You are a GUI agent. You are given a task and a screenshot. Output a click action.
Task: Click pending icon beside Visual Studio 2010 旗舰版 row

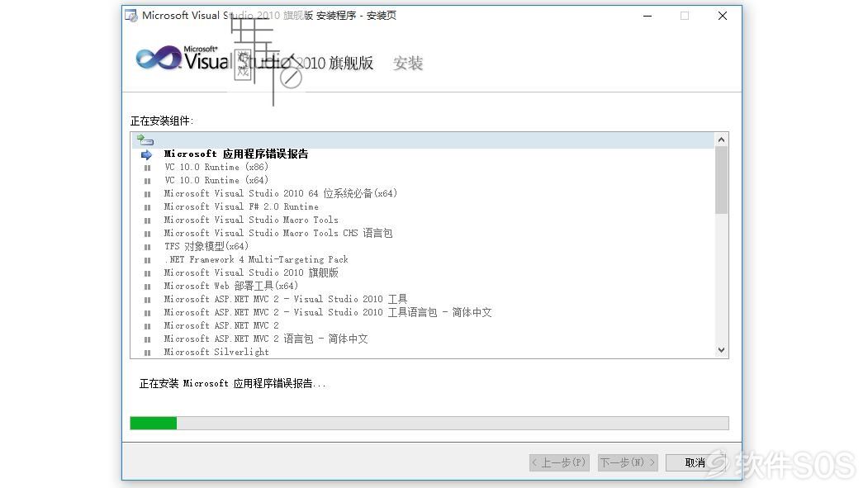click(x=147, y=273)
